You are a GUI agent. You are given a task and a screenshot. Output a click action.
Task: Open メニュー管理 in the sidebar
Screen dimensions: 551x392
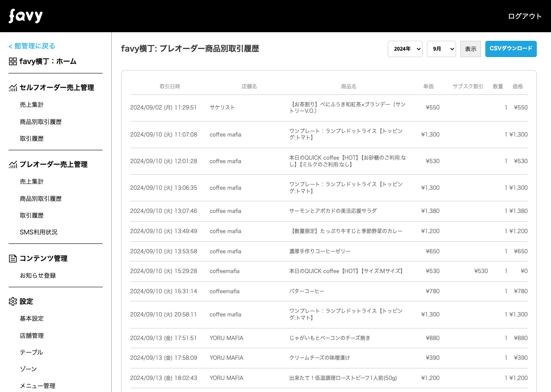38,386
